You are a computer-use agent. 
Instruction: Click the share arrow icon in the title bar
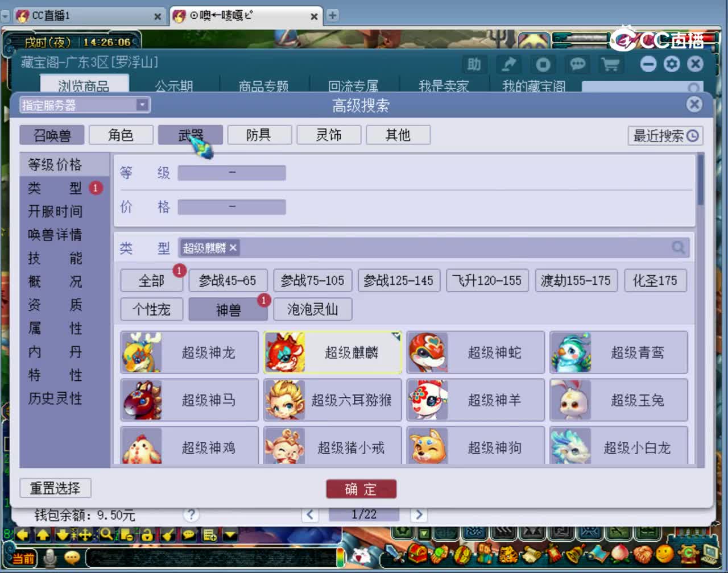(508, 64)
